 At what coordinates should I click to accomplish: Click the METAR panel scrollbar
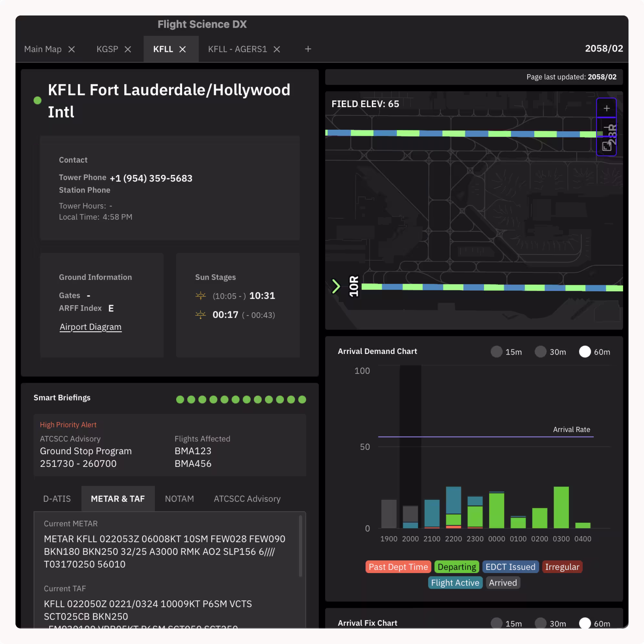click(300, 546)
